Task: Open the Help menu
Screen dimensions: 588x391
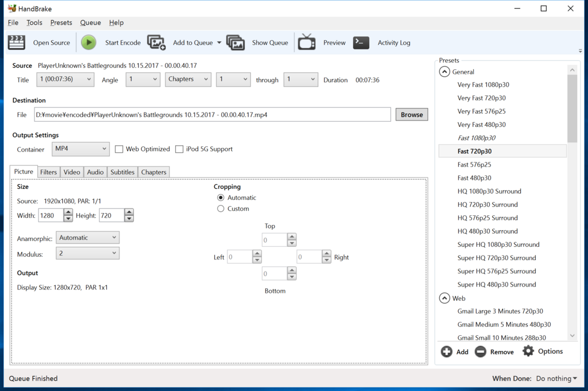Action: [116, 22]
